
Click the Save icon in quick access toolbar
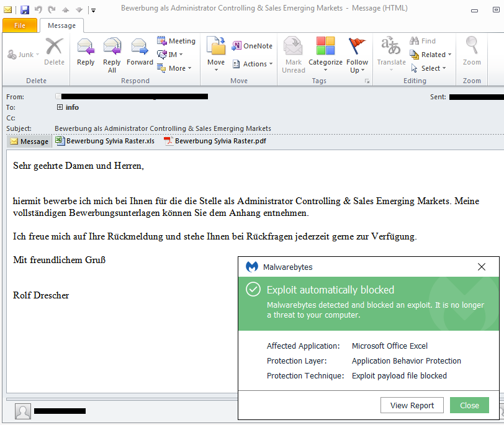point(25,9)
